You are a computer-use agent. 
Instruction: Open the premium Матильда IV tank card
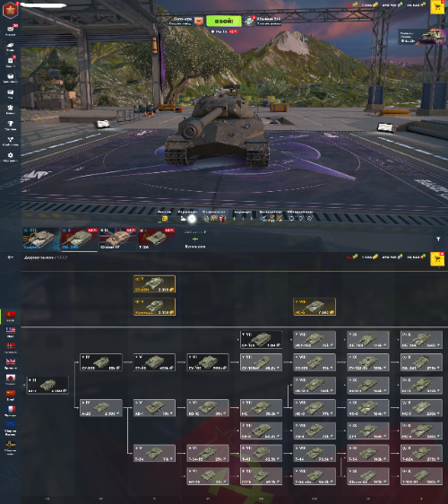pyautogui.click(x=154, y=307)
